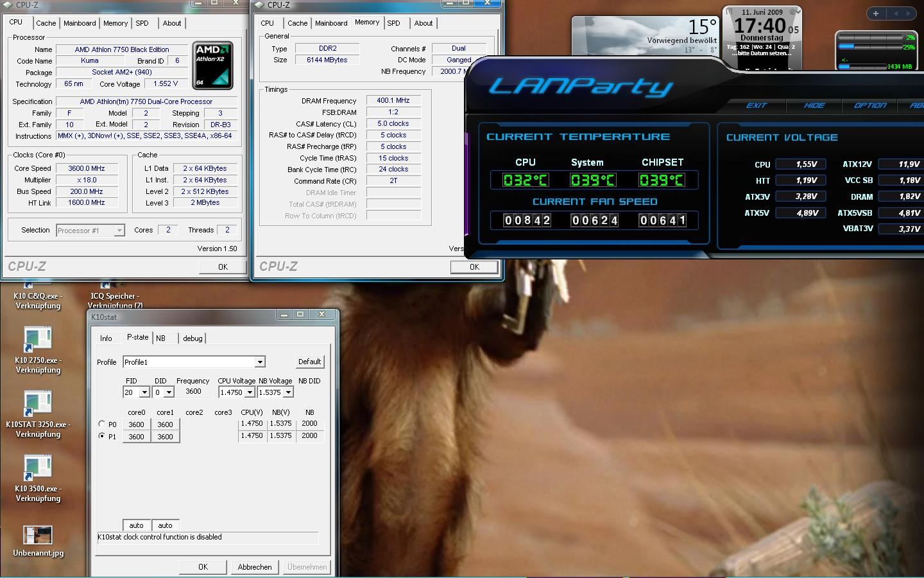This screenshot has width=924, height=578.
Task: Click the help icon on clock gadget
Action: pyautogui.click(x=729, y=12)
